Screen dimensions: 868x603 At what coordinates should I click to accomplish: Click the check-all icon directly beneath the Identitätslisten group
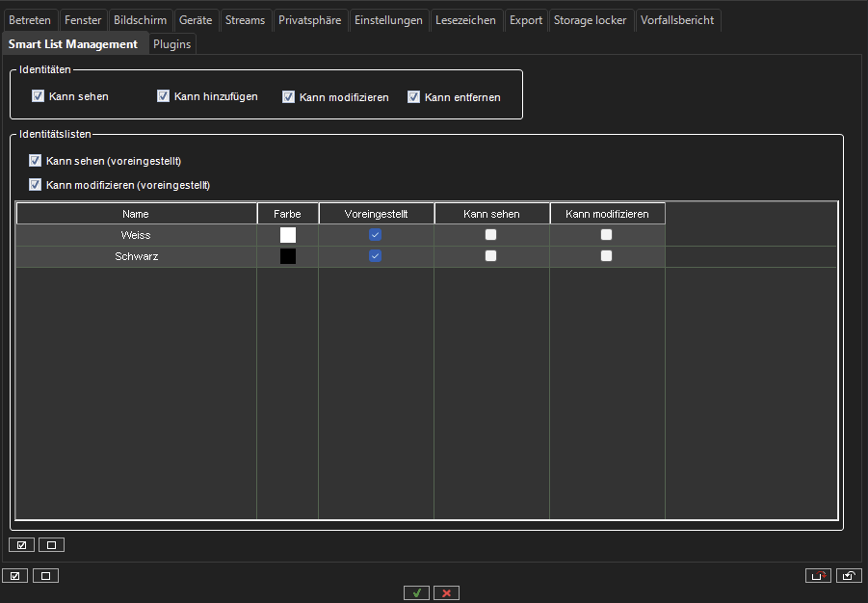21,545
